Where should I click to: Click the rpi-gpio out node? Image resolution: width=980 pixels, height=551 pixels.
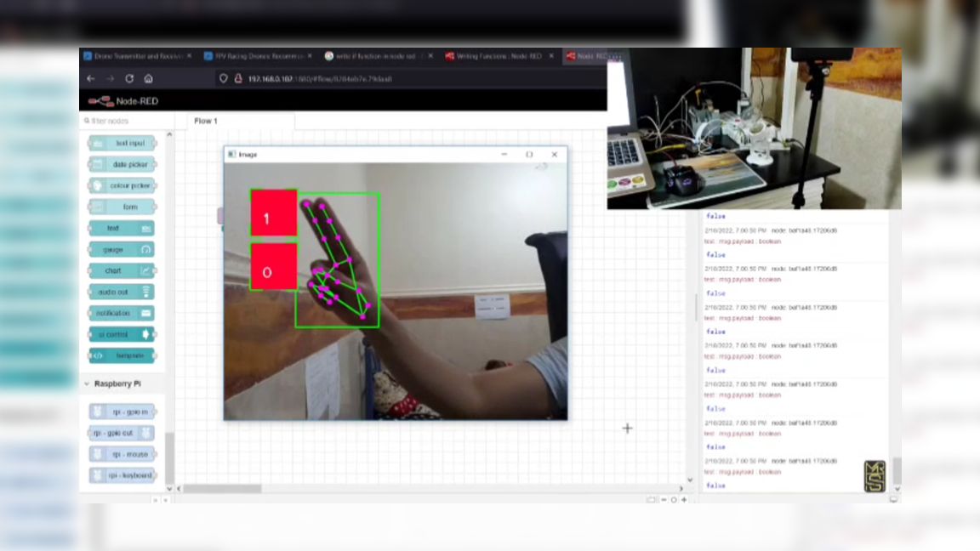tap(121, 433)
